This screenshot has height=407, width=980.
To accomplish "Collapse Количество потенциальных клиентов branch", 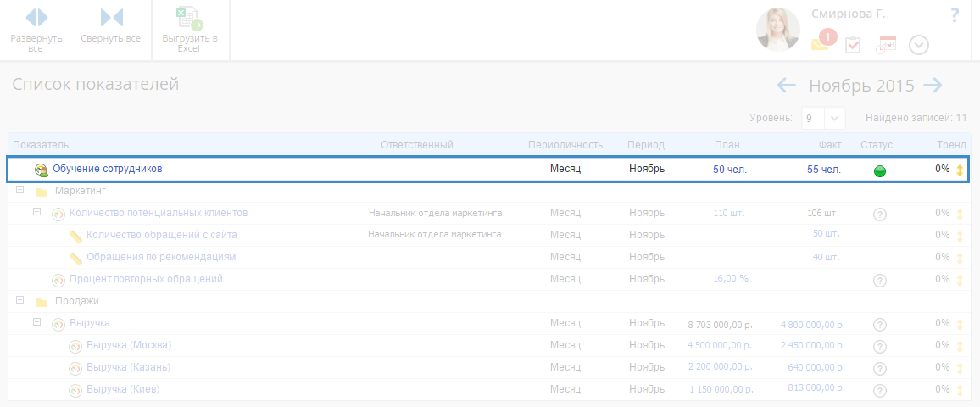I will tap(36, 212).
